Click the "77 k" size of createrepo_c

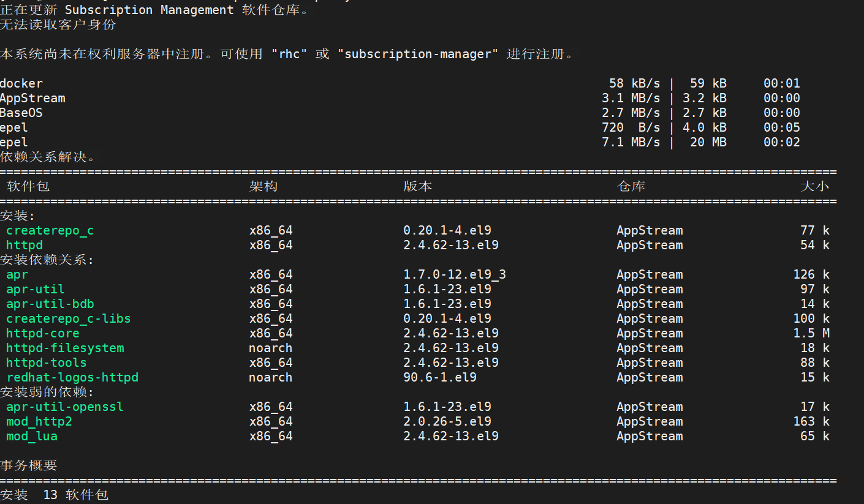pos(815,231)
